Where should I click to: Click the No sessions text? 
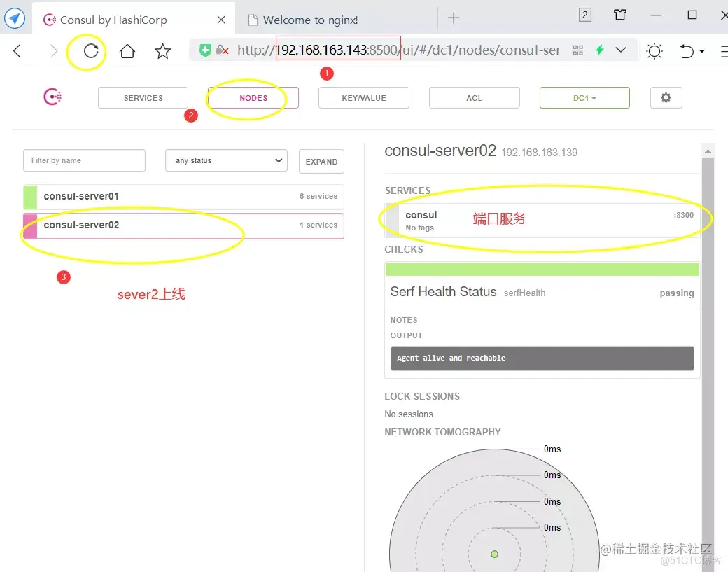[x=409, y=414]
